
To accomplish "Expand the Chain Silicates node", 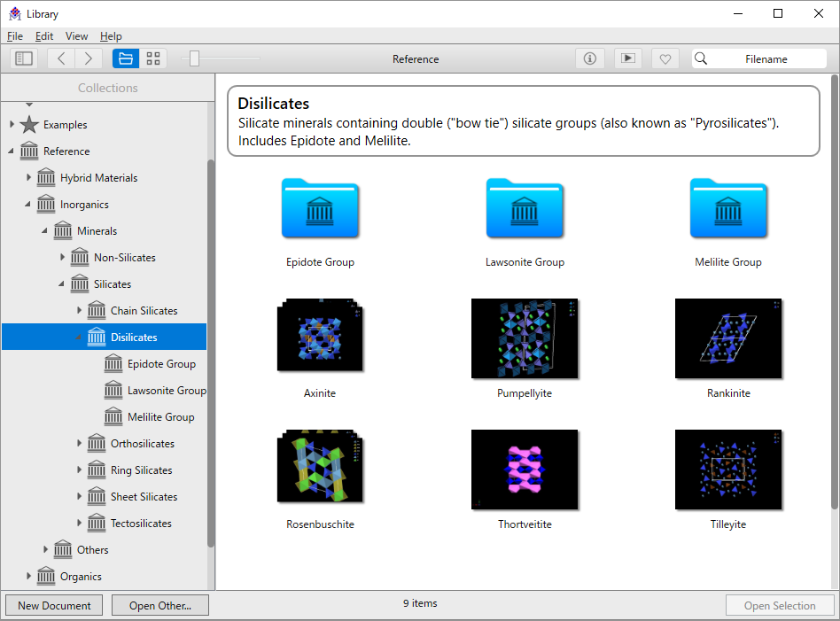I will 79,310.
